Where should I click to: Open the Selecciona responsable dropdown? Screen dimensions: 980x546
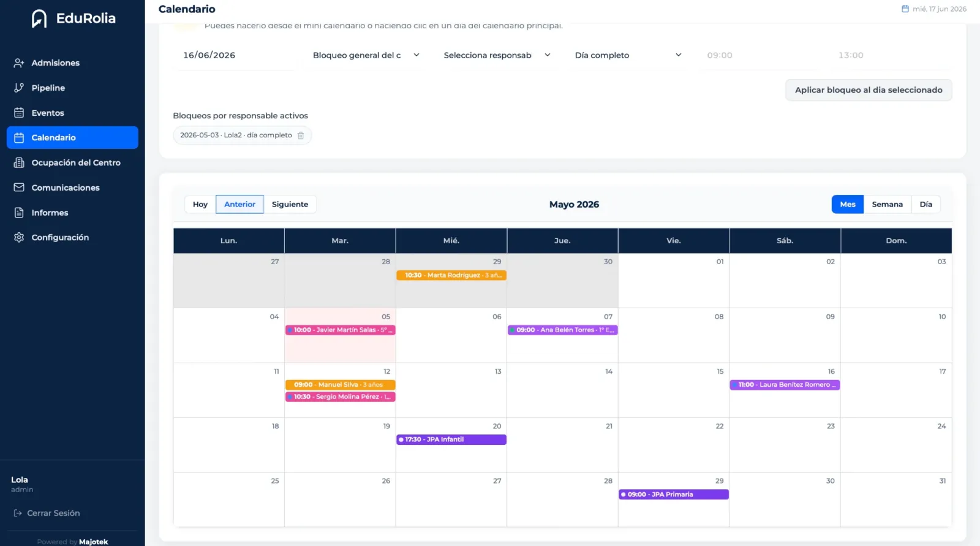point(497,55)
